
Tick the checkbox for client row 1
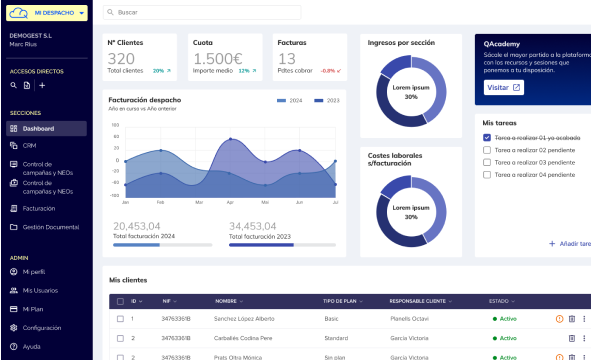[120, 319]
